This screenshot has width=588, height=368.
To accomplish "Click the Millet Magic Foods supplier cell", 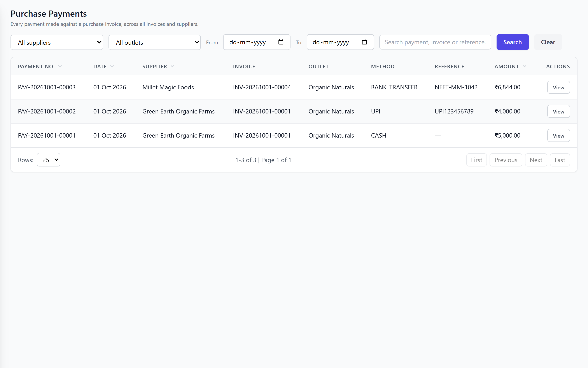I will pos(168,87).
